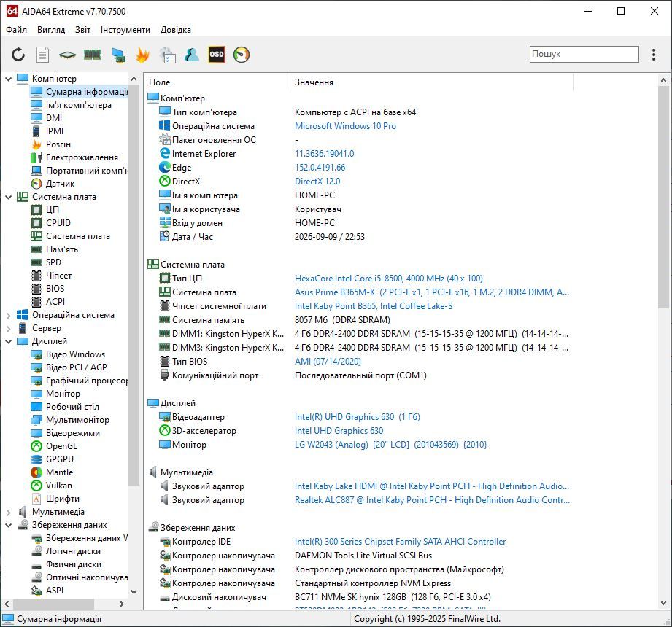Open the Довідка menu

[x=176, y=30]
